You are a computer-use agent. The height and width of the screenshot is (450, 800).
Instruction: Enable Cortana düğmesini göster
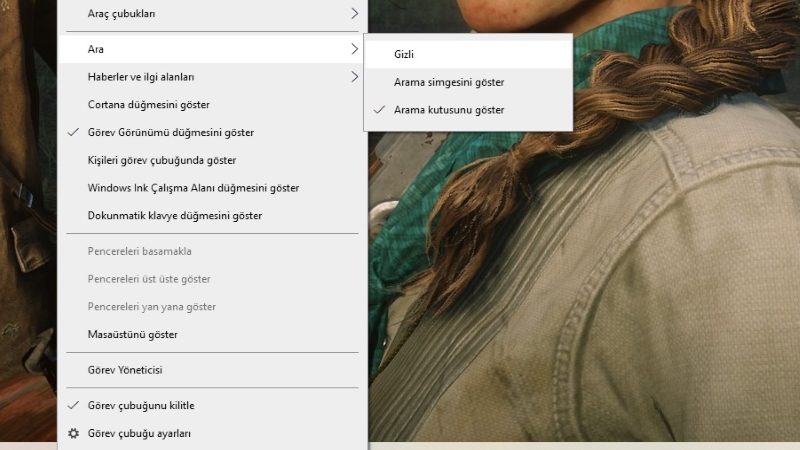pyautogui.click(x=212, y=105)
